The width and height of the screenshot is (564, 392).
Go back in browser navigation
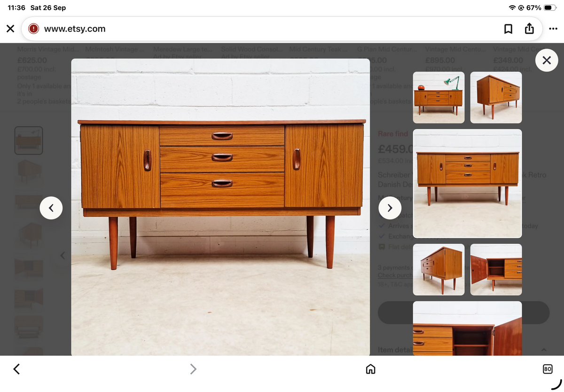coord(16,369)
